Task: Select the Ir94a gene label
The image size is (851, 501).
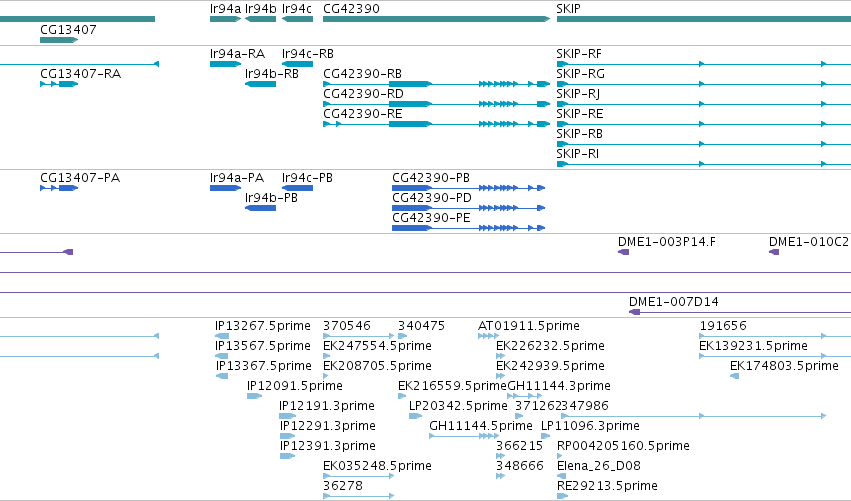Action: coord(225,9)
